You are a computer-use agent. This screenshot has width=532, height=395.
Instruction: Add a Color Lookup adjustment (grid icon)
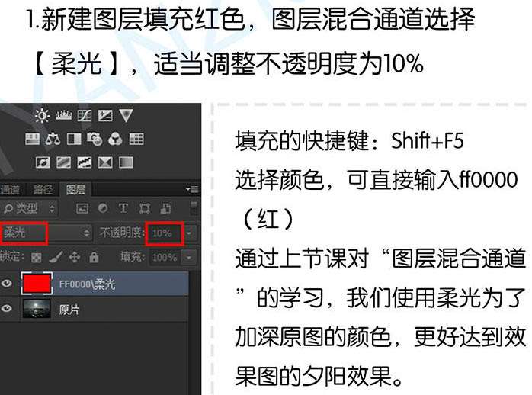point(136,139)
